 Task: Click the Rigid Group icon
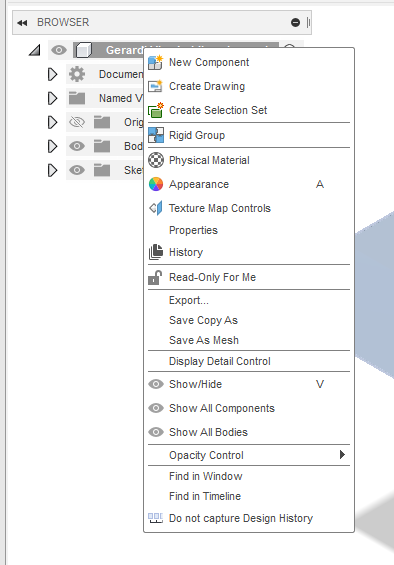(156, 135)
